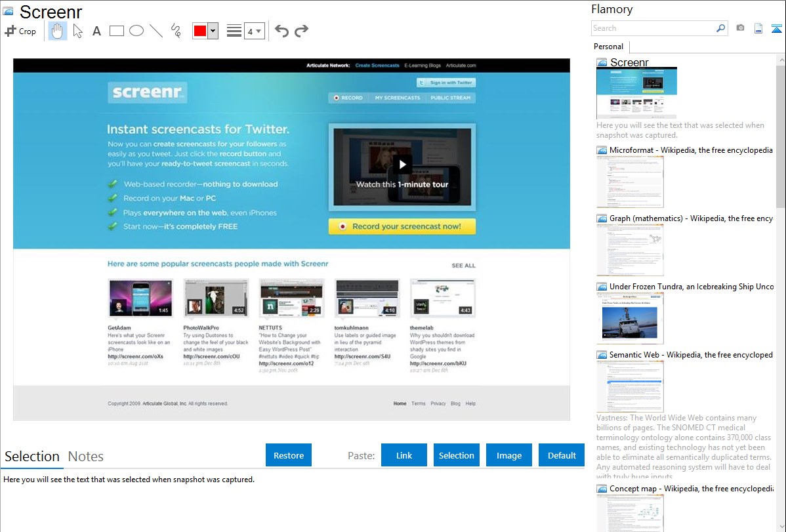The height and width of the screenshot is (532, 786).
Task: Undo the last annotation
Action: (281, 31)
